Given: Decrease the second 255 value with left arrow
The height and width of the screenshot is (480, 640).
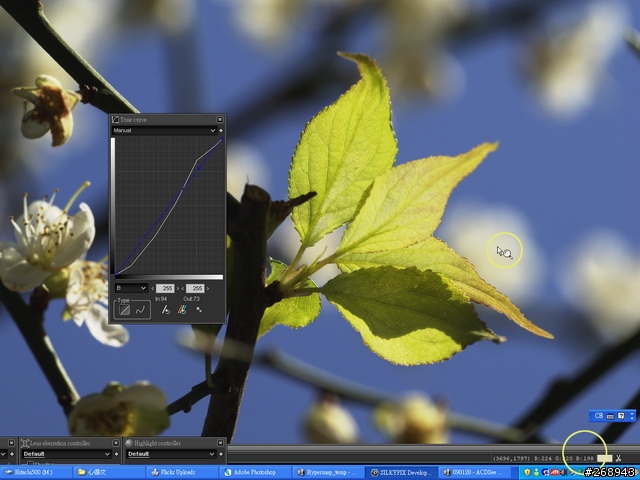Looking at the screenshot, I should [183, 289].
